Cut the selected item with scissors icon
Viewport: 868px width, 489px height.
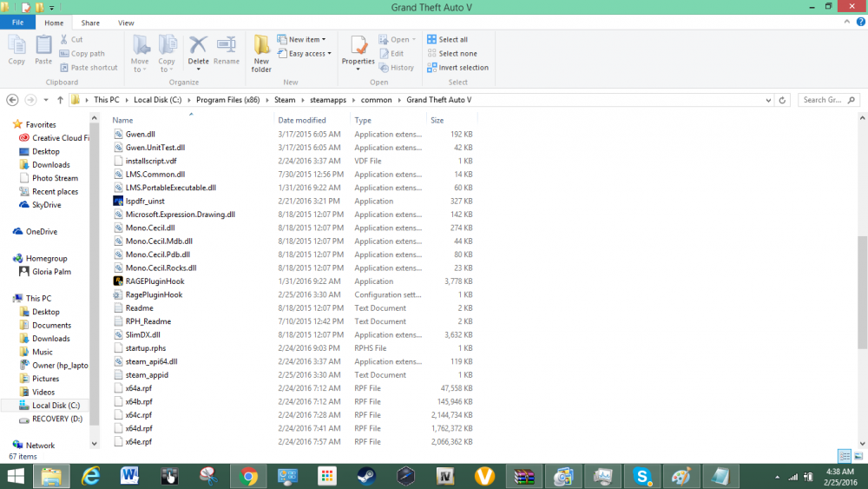tap(71, 39)
